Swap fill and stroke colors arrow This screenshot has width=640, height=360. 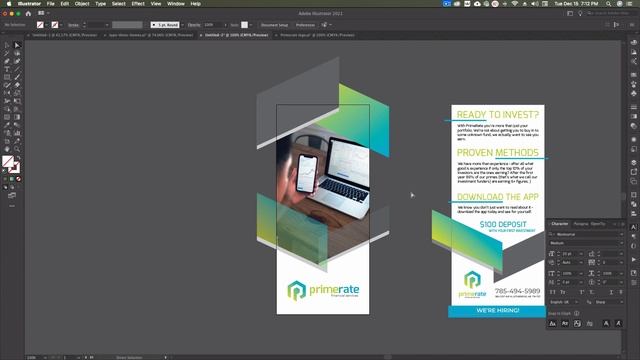click(x=18, y=158)
